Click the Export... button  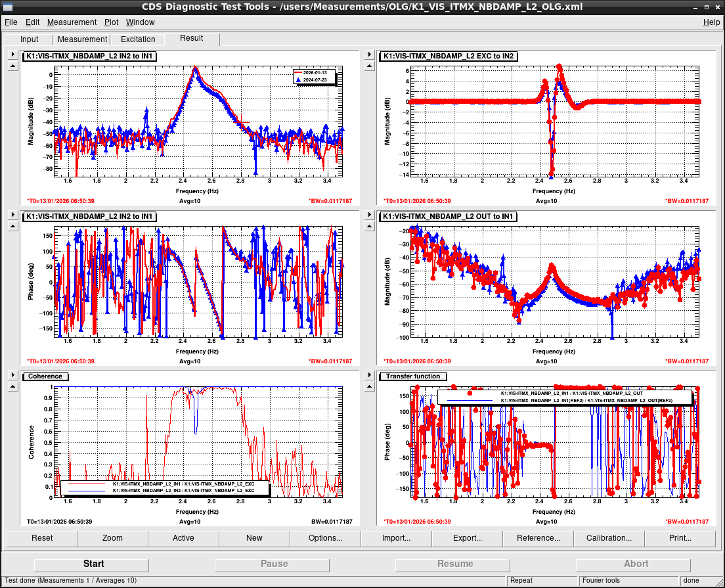click(467, 538)
